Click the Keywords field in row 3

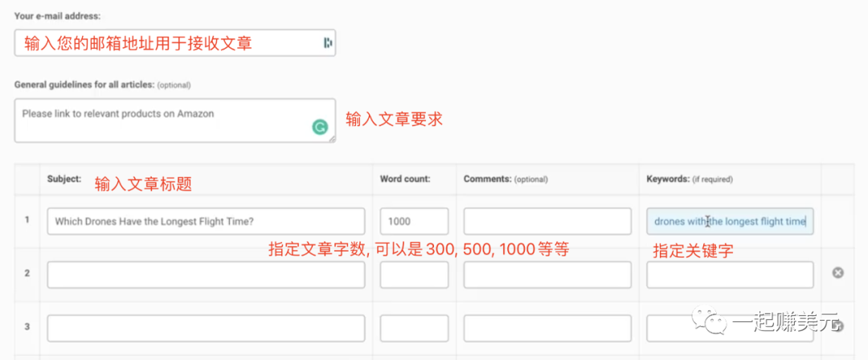click(730, 328)
